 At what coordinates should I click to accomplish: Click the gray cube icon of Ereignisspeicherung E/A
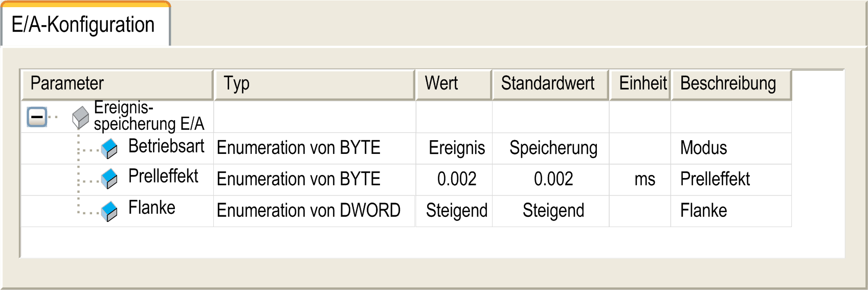80,118
